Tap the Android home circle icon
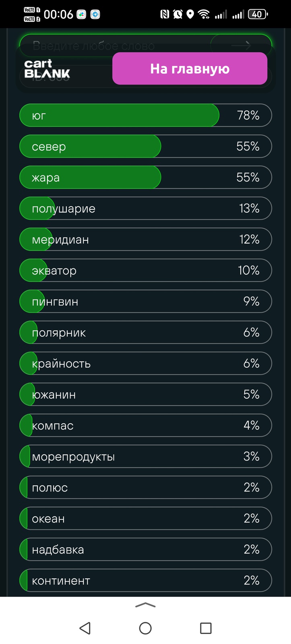 click(145, 628)
